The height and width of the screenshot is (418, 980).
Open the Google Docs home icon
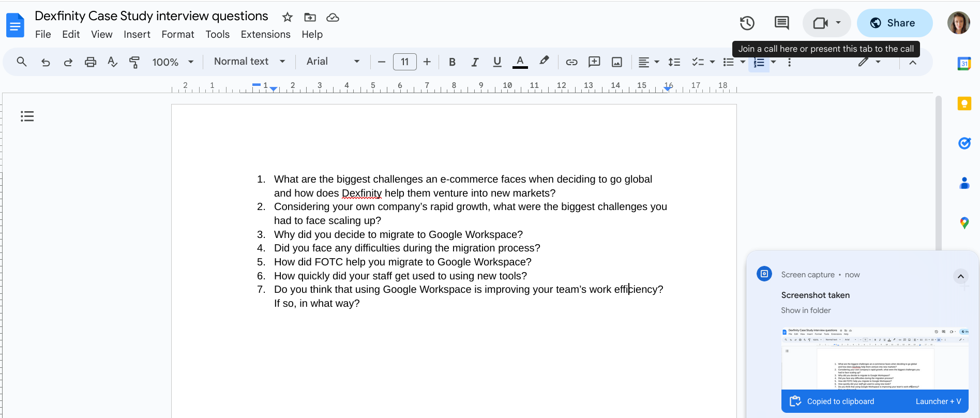tap(16, 25)
